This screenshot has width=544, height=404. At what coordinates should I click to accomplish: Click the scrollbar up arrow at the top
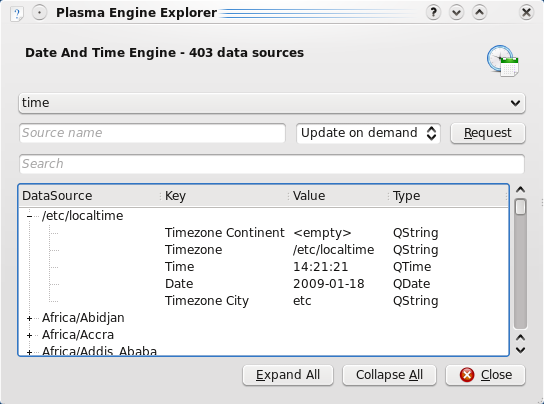point(520,190)
